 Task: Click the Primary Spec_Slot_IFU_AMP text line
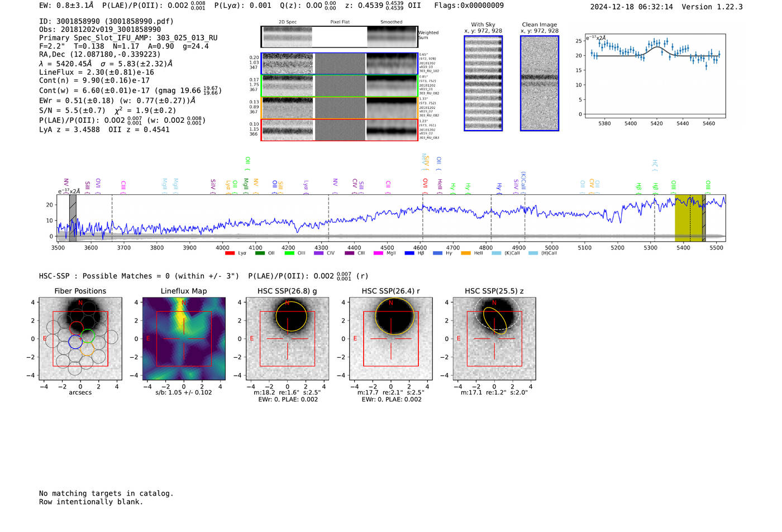(128, 38)
